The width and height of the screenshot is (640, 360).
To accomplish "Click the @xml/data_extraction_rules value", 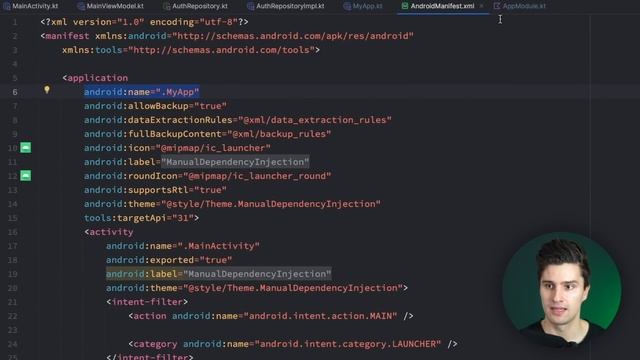I will coord(315,120).
